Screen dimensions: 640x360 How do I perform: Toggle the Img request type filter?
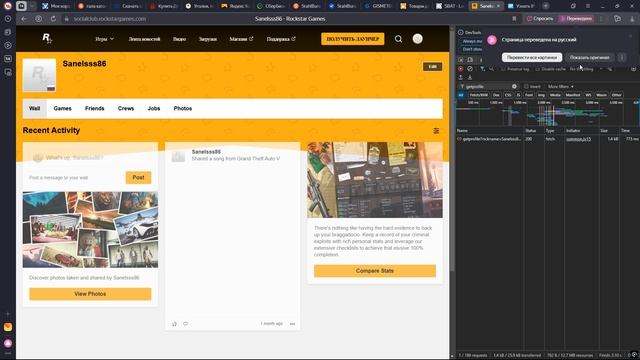click(541, 95)
